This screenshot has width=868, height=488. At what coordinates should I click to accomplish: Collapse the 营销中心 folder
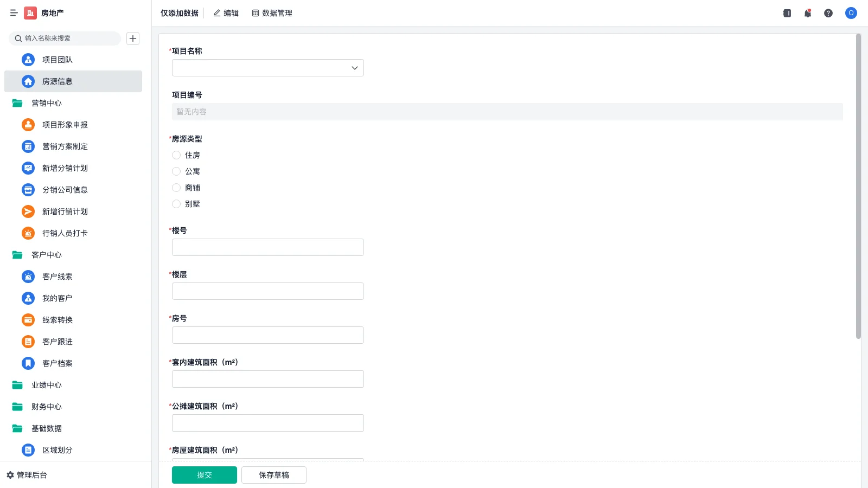tap(17, 103)
